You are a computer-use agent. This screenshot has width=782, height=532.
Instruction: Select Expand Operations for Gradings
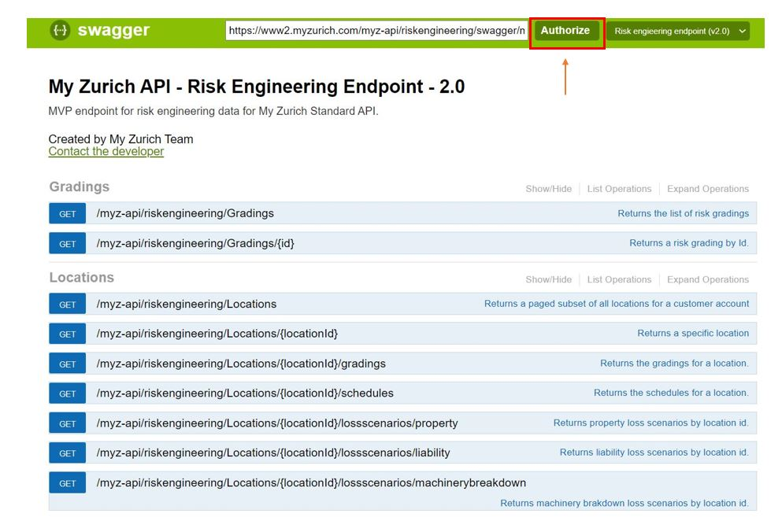pos(707,189)
